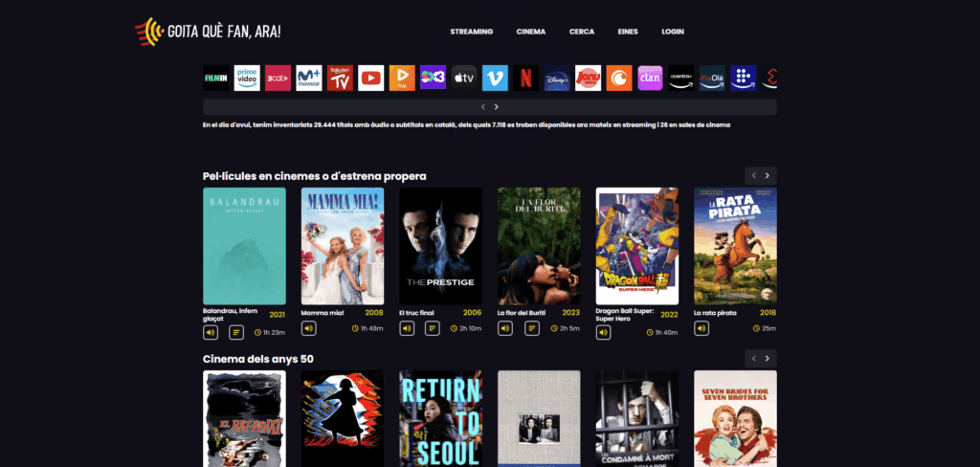Screen dimensions: 980x467
Task: Select the orange RTVE Play icon
Action: [x=402, y=78]
